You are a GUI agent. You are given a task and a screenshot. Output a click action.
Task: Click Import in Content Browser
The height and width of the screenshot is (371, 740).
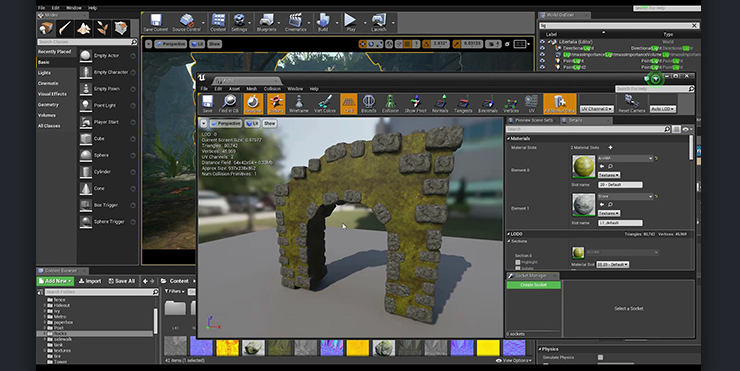tap(90, 281)
